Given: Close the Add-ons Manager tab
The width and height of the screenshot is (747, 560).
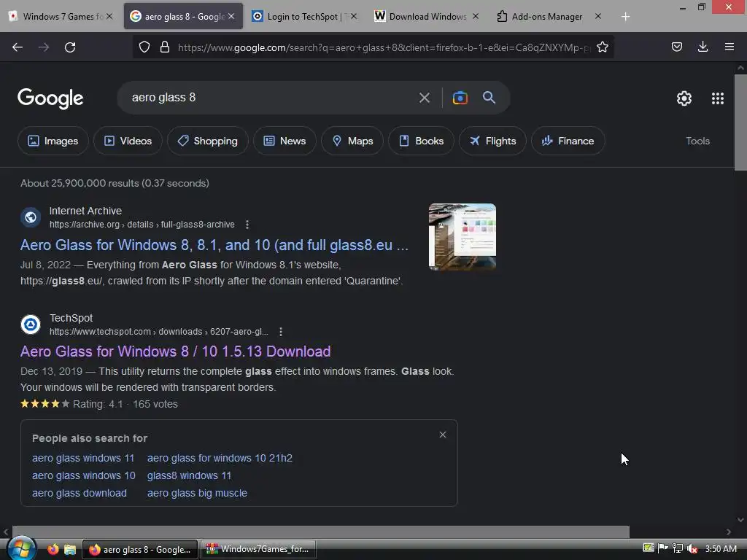Looking at the screenshot, I should click(598, 16).
